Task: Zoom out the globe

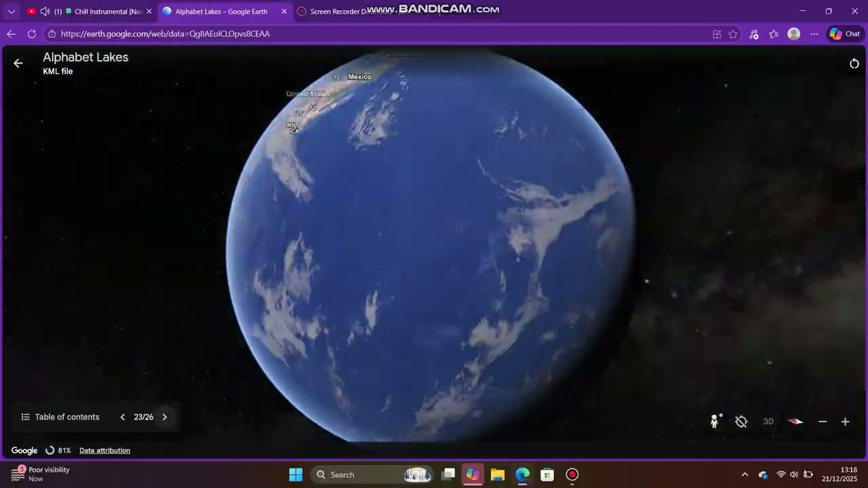Action: (x=823, y=422)
